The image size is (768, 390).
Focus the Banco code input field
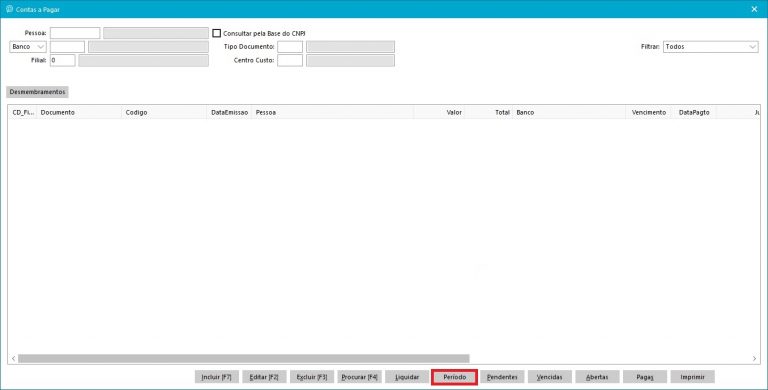(x=67, y=47)
